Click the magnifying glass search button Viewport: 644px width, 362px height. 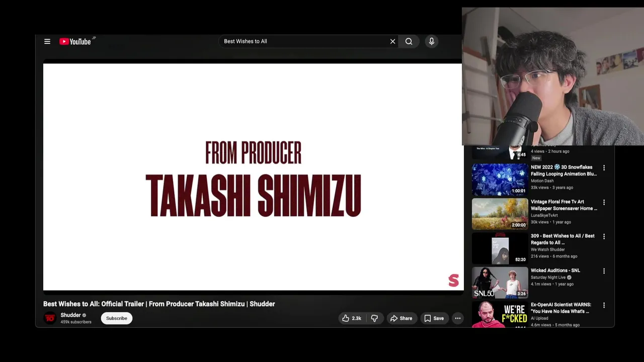coord(409,42)
